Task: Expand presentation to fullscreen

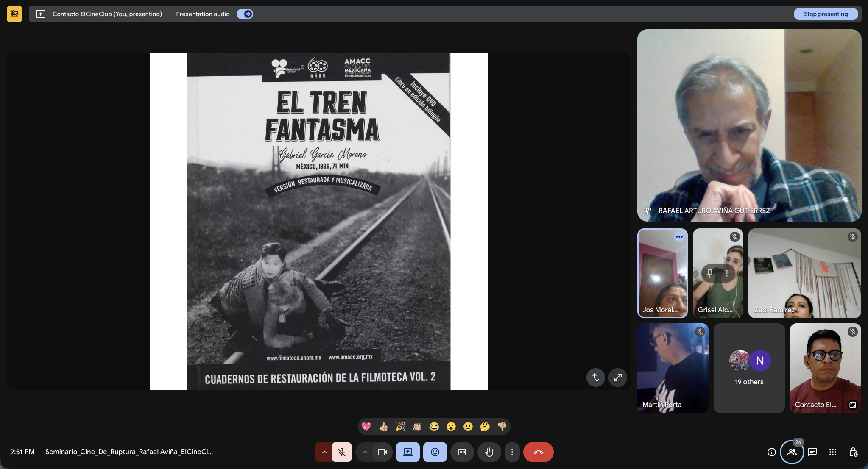Action: (618, 377)
